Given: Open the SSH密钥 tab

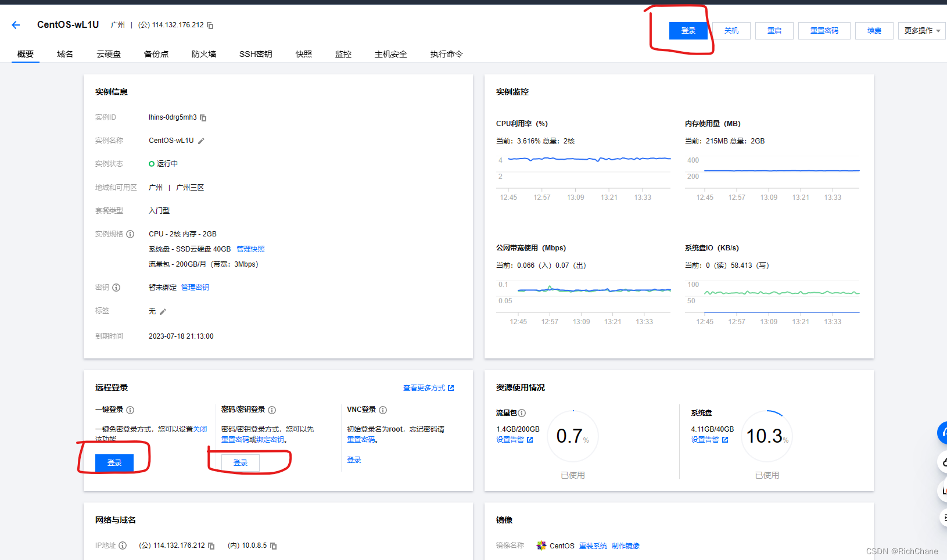Looking at the screenshot, I should pyautogui.click(x=256, y=54).
